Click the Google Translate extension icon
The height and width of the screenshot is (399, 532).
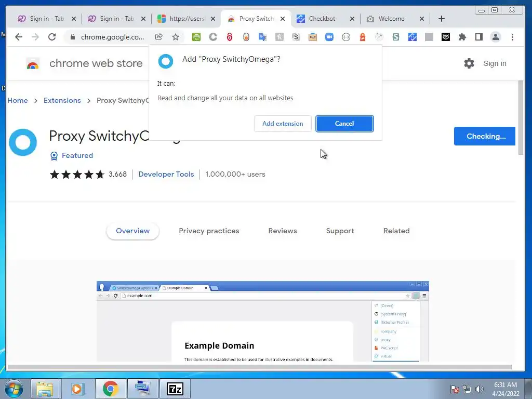pyautogui.click(x=262, y=37)
